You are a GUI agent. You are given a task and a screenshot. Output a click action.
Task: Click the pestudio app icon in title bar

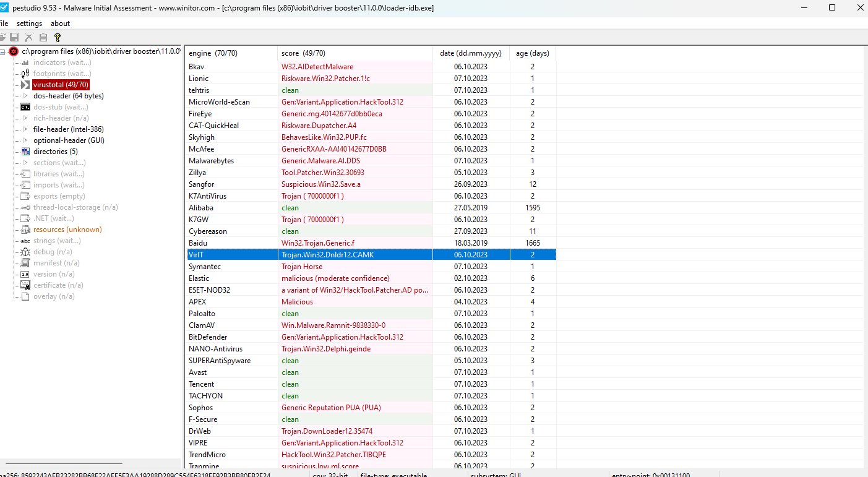(4, 8)
